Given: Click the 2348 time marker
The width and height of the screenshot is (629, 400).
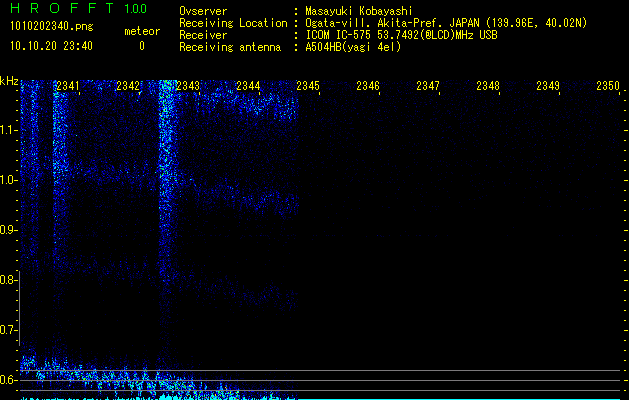Looking at the screenshot, I should click(488, 86).
